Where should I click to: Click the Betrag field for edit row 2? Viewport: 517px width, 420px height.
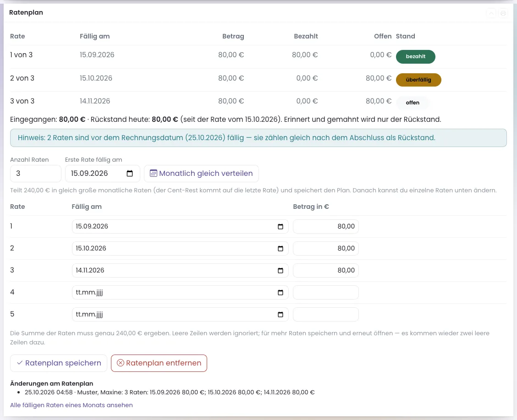[326, 248]
